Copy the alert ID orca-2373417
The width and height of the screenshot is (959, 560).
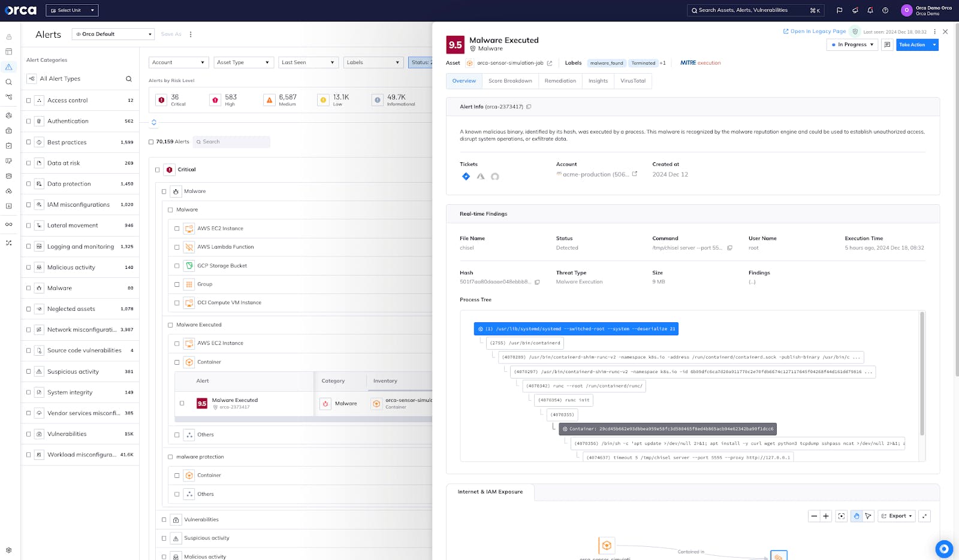(529, 107)
